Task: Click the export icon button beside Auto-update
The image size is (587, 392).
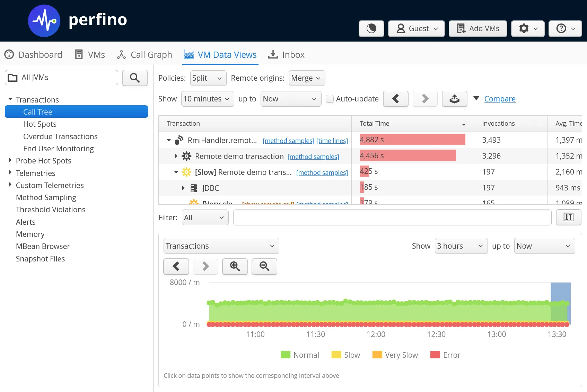Action: pyautogui.click(x=454, y=99)
